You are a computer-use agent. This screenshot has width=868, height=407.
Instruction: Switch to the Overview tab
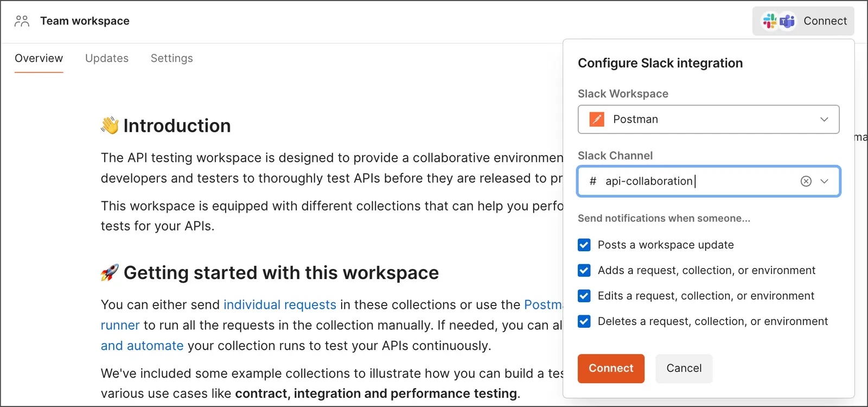pyautogui.click(x=39, y=58)
